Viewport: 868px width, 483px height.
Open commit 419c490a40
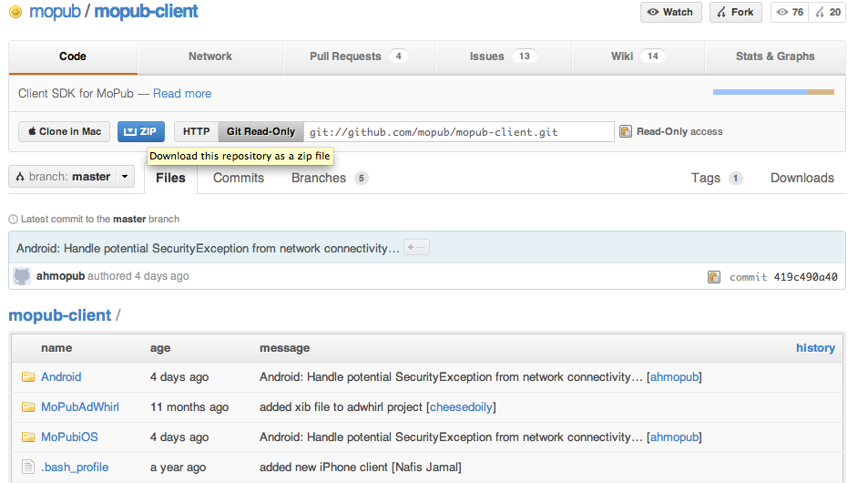[x=805, y=277]
